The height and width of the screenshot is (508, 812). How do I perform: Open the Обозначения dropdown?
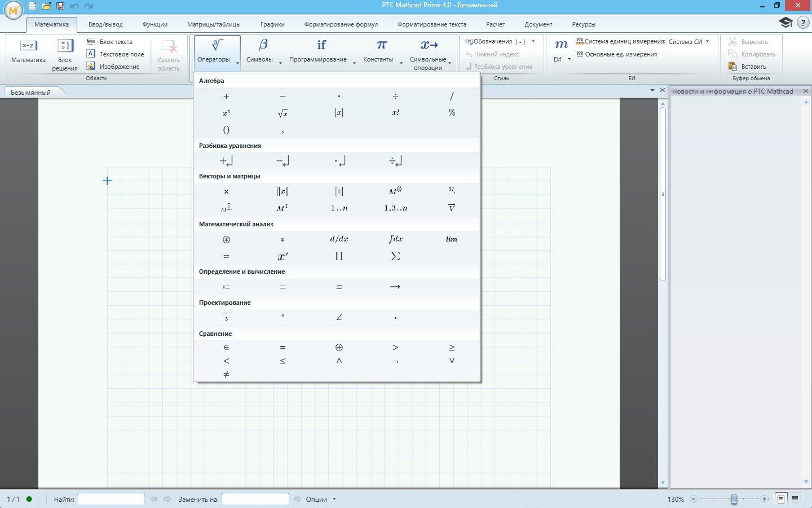(500, 42)
